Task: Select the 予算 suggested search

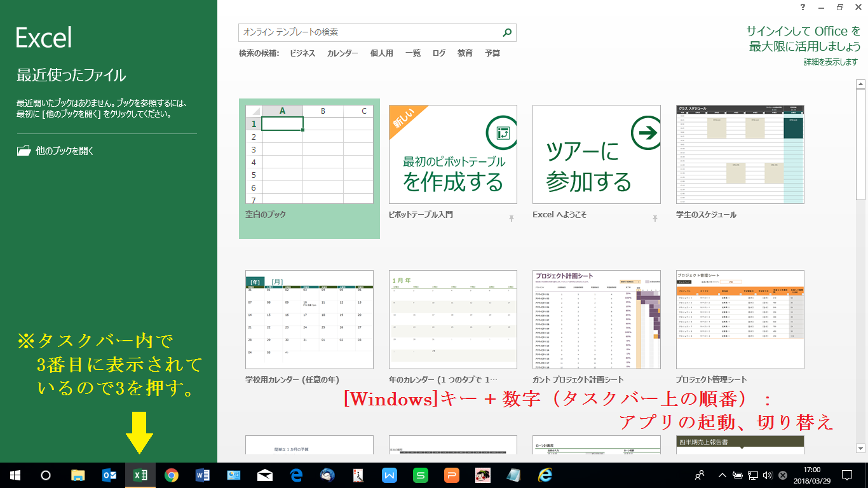Action: coord(492,53)
